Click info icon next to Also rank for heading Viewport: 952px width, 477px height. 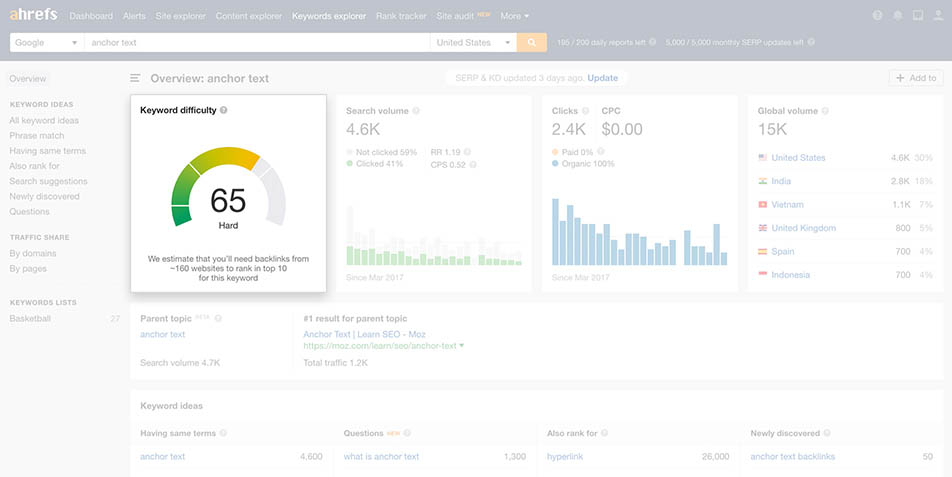604,433
